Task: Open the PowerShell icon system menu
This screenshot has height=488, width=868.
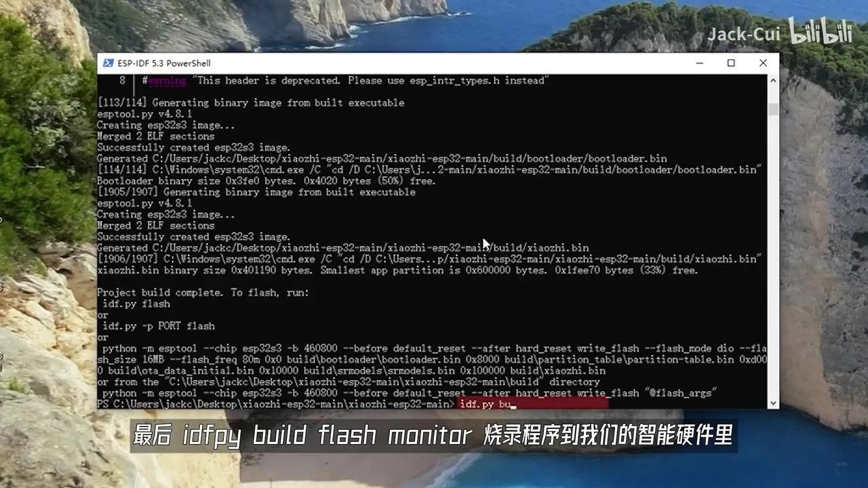Action: pos(108,63)
